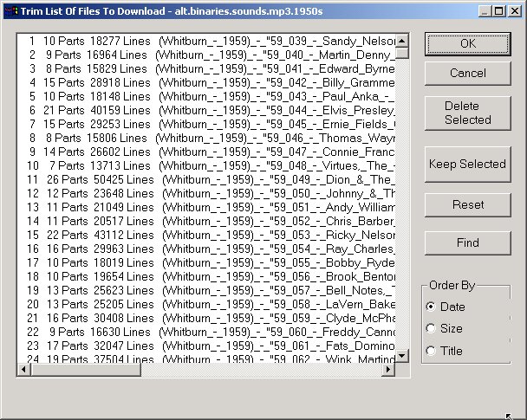This screenshot has height=420, width=527.
Task: Select row 4 59_042 Billy_Grammer
Action: (206, 82)
